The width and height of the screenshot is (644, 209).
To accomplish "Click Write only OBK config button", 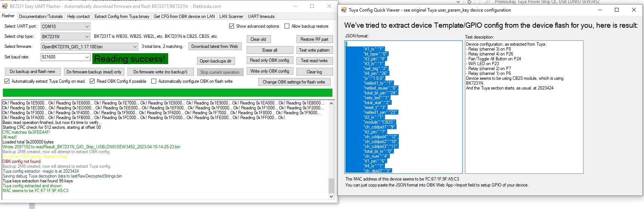I will (x=270, y=71).
